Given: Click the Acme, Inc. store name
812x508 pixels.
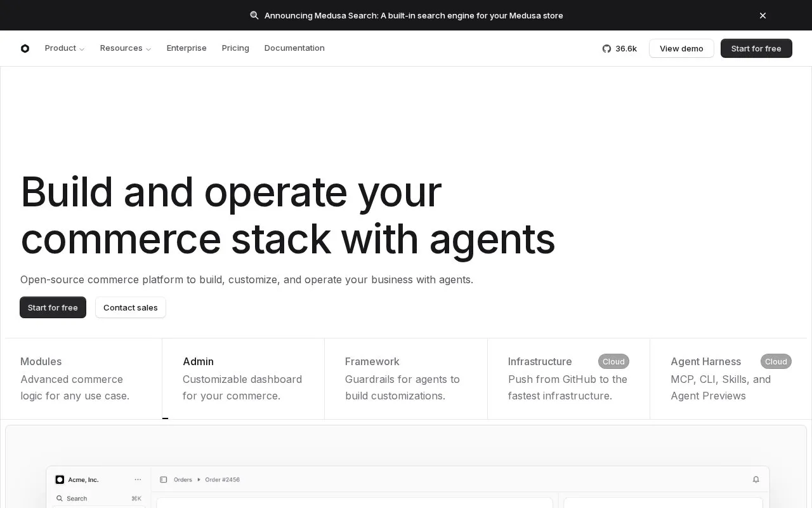Looking at the screenshot, I should click(83, 479).
